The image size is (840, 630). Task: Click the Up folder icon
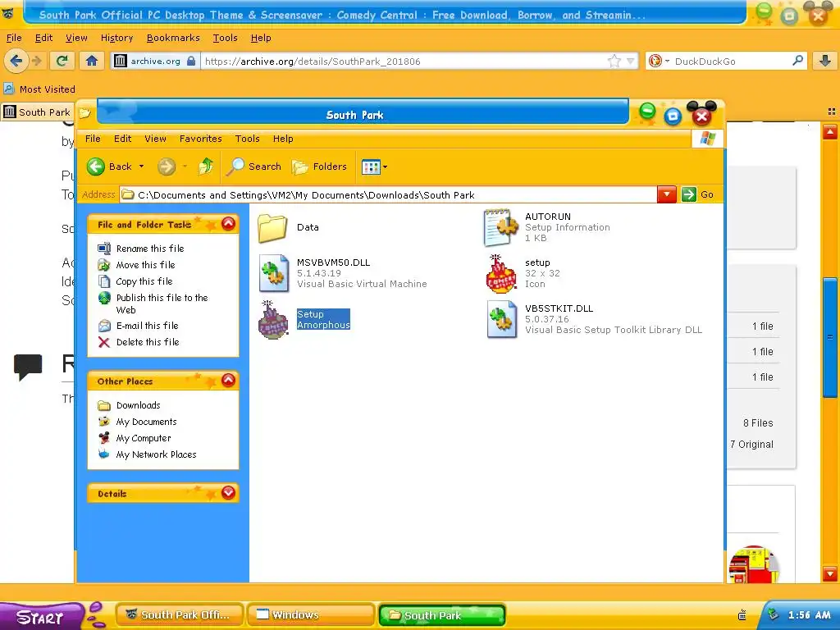(206, 167)
